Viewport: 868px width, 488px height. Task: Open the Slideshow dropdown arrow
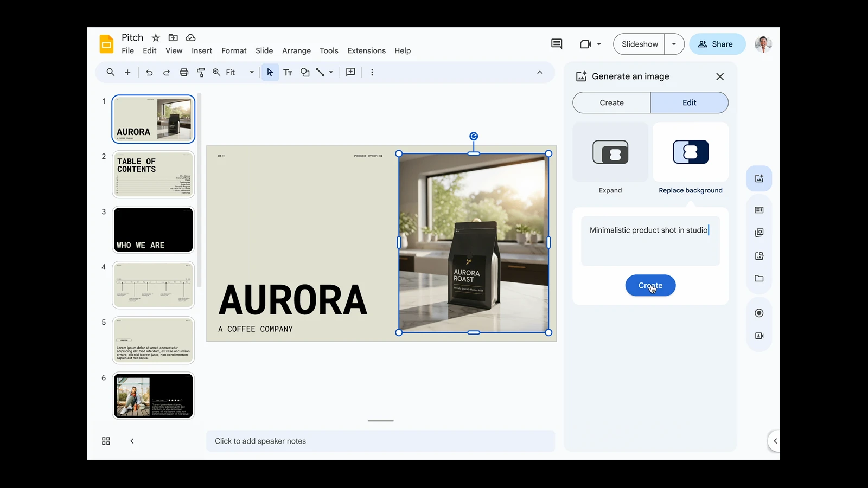tap(674, 44)
